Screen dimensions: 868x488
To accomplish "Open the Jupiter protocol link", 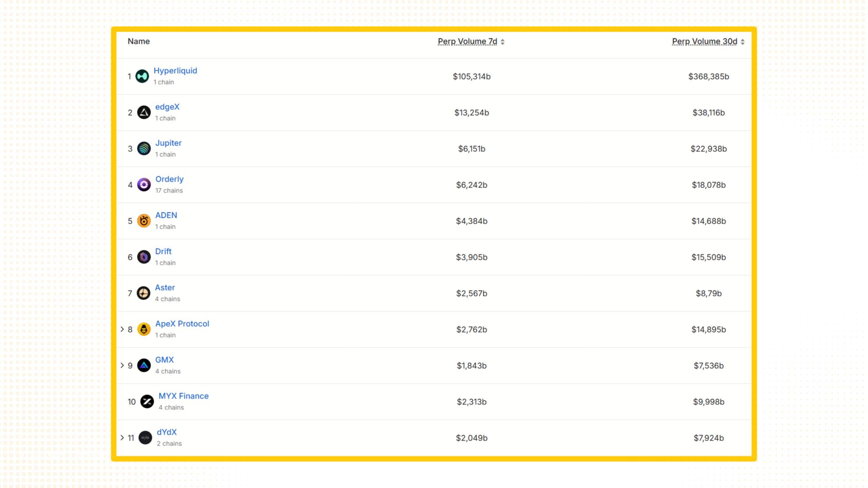I will 168,143.
